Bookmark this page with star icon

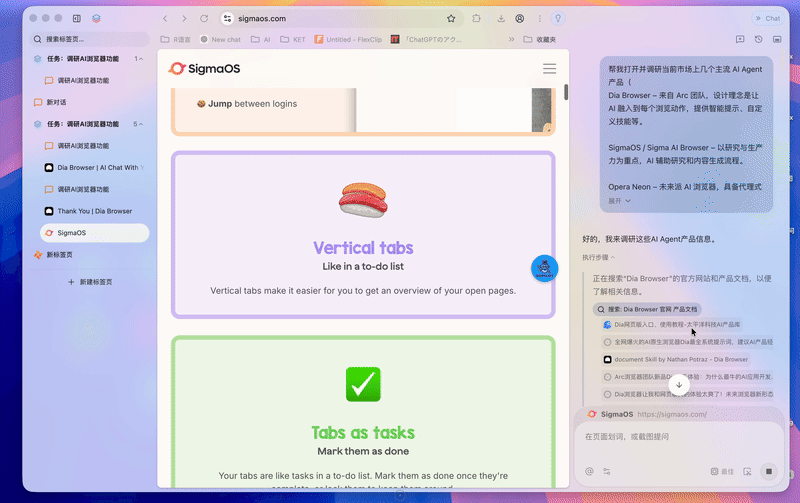point(451,18)
